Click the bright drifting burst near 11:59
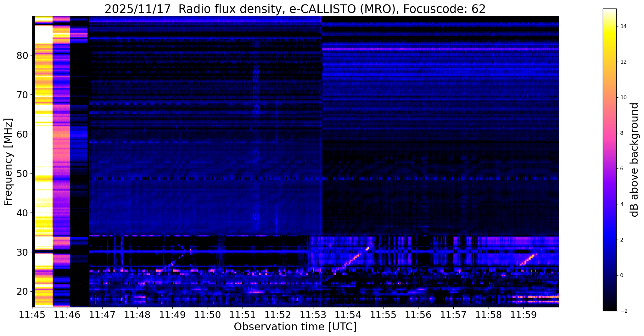This screenshot has height=336, width=644. point(528,259)
